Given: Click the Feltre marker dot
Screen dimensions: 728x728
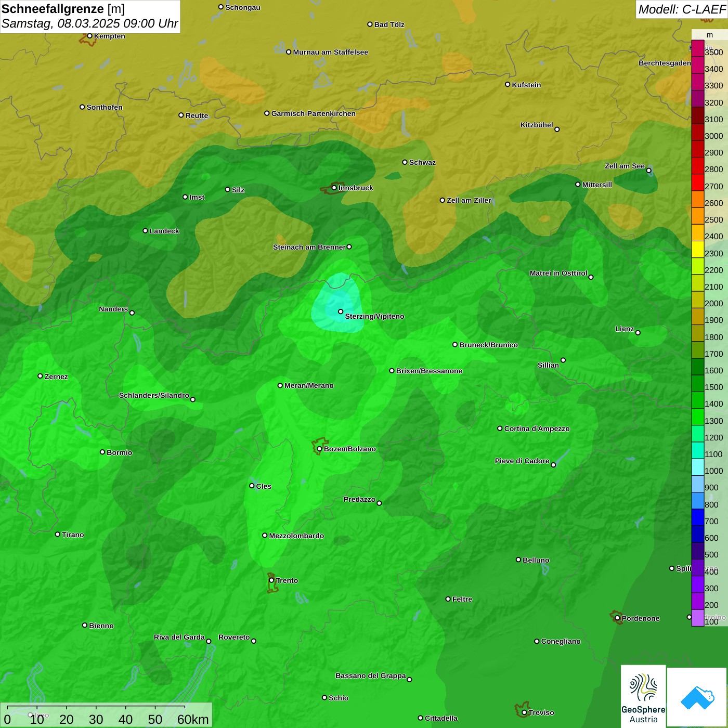Looking at the screenshot, I should (x=448, y=599).
